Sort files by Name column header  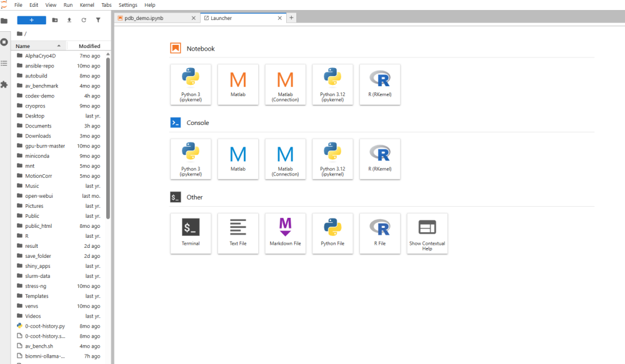[39, 46]
